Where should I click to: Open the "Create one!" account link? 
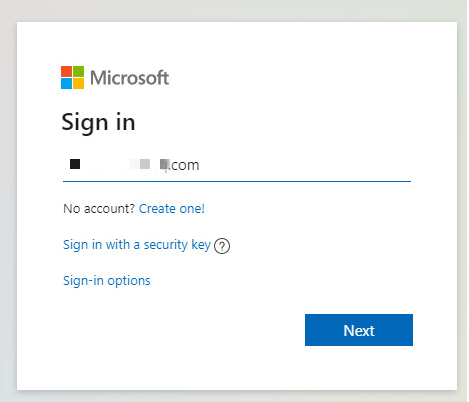pyautogui.click(x=172, y=209)
